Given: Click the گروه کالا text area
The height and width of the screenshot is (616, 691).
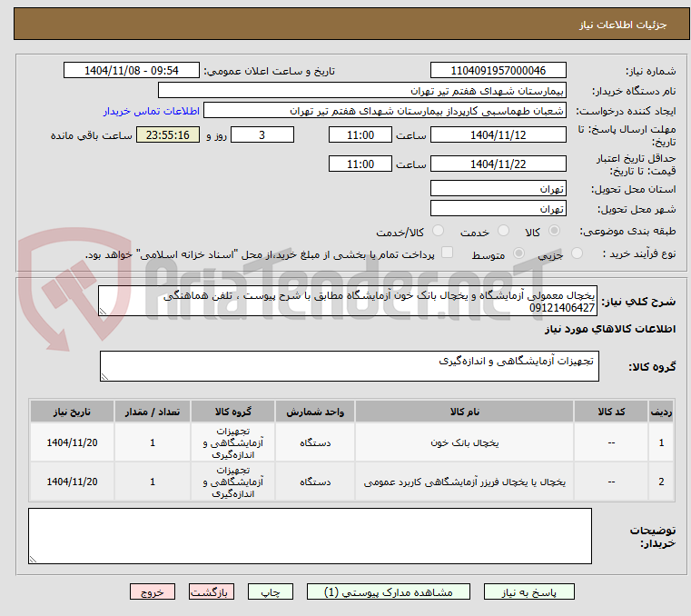Looking at the screenshot, I should point(350,366).
